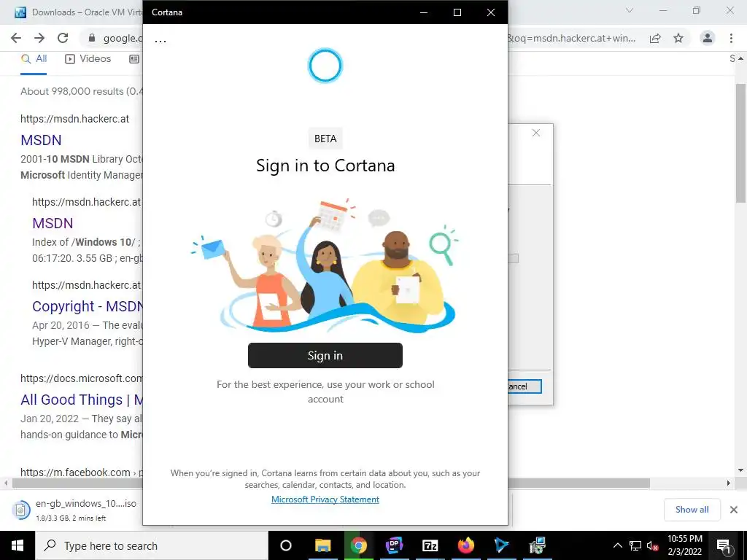
Task: Open File Explorer from the taskbar
Action: tap(322, 545)
